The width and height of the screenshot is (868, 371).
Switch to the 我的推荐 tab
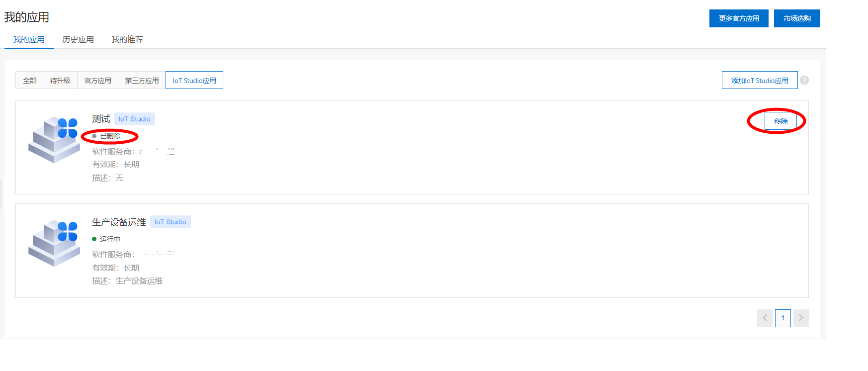click(x=127, y=39)
